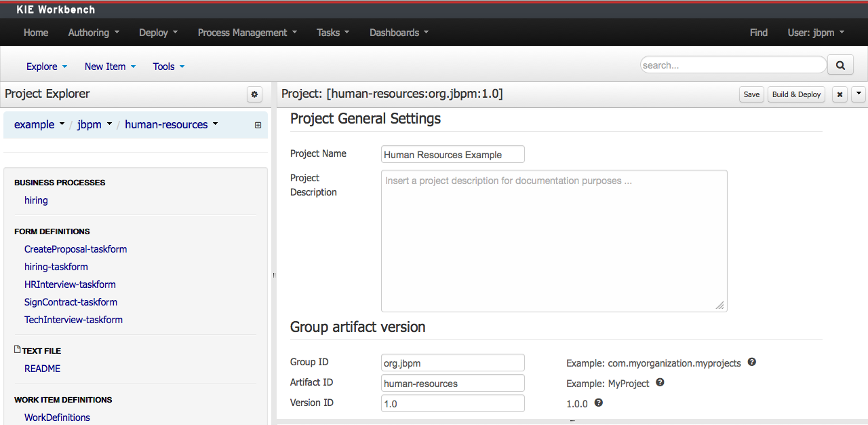Open the New Item menu

[x=110, y=67]
